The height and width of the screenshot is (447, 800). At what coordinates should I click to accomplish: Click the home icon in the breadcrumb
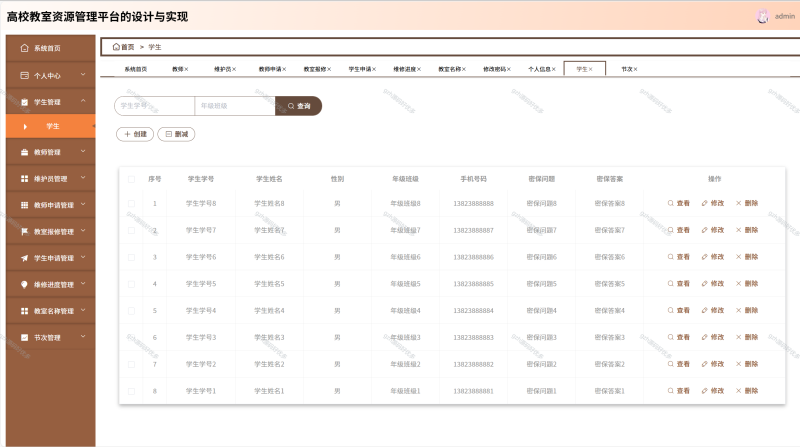pyautogui.click(x=116, y=47)
